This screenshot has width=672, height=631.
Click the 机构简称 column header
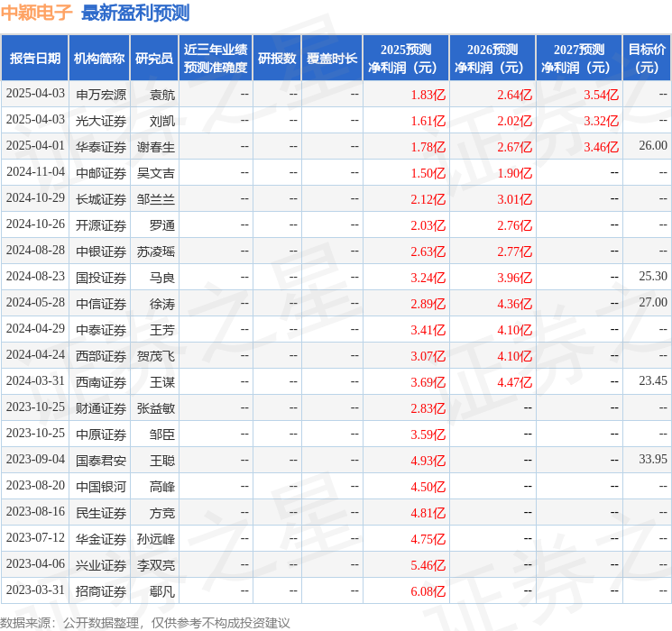click(x=99, y=59)
